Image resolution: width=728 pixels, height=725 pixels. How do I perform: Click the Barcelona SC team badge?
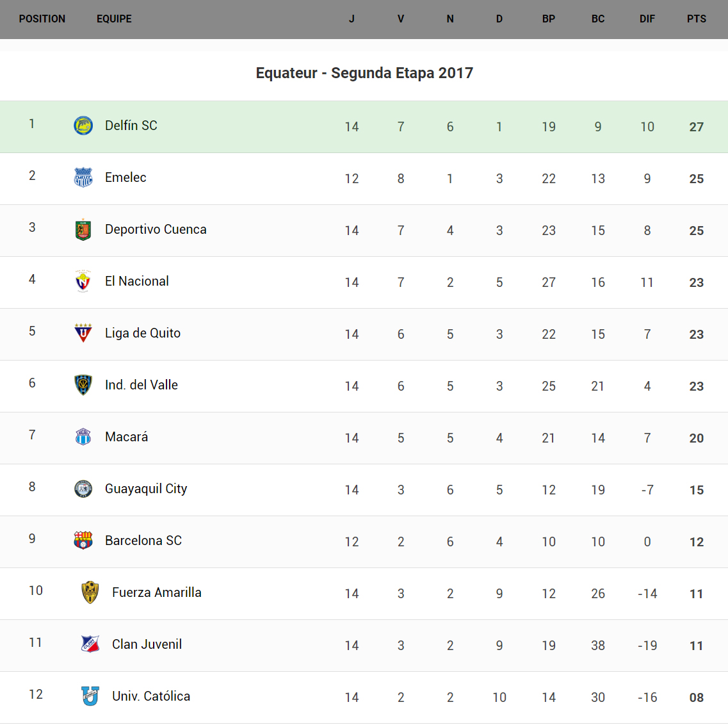click(x=83, y=541)
